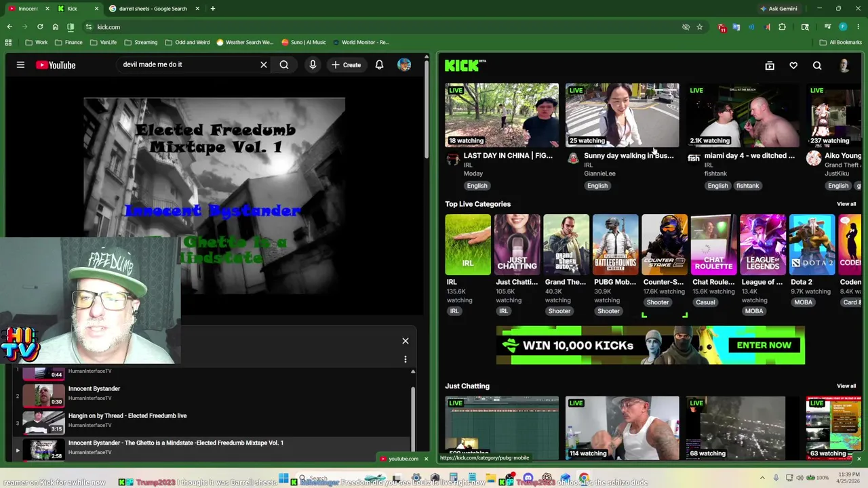This screenshot has height=488, width=868.
Task: View all Top Live Categories
Action: click(x=846, y=204)
